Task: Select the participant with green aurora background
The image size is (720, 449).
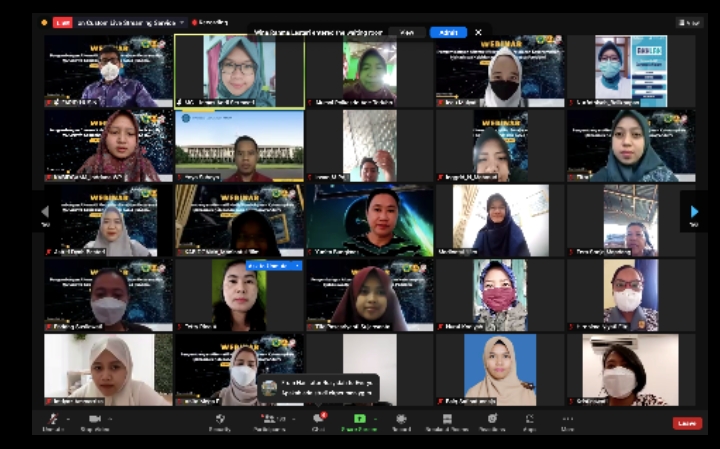Action: tap(370, 221)
